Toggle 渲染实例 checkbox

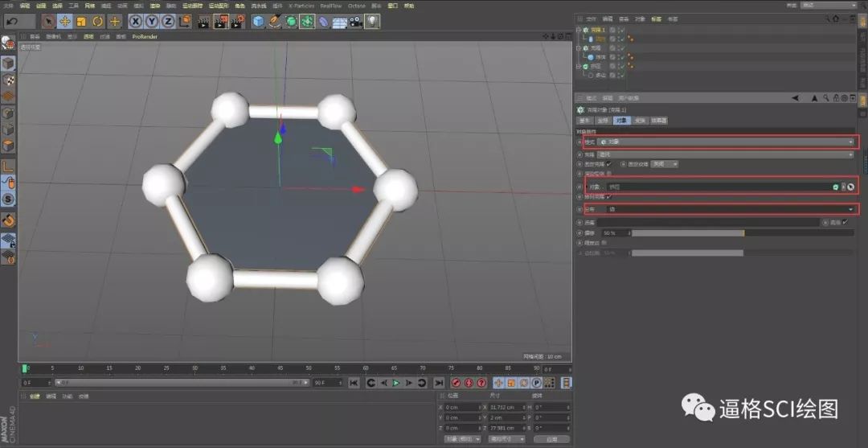(x=609, y=174)
